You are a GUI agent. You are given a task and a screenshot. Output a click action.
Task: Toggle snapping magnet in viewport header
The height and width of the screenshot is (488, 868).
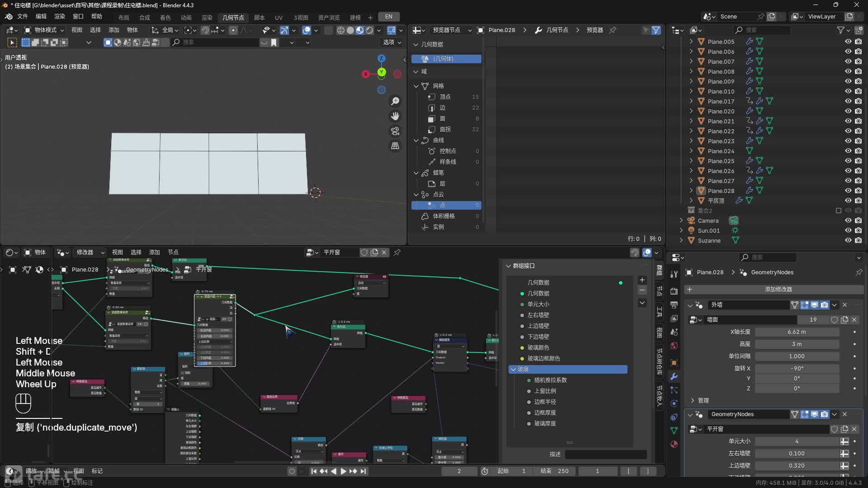[205, 30]
